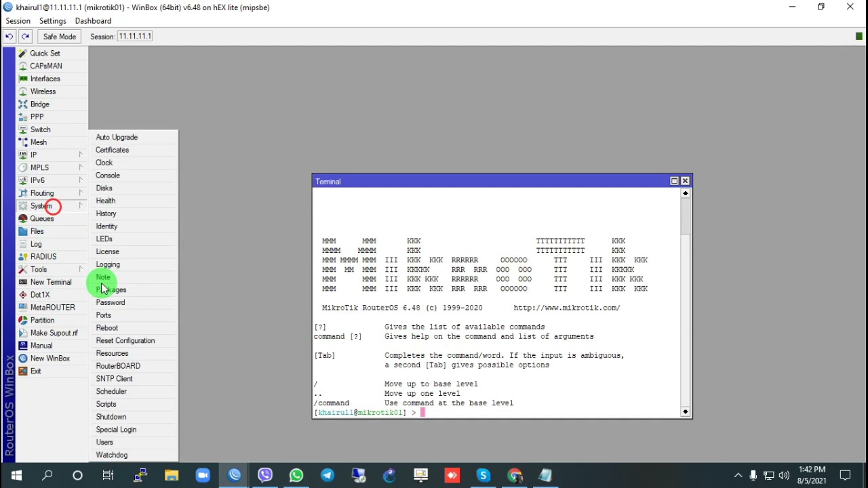Click the Undo arrow in toolbar

[9, 37]
